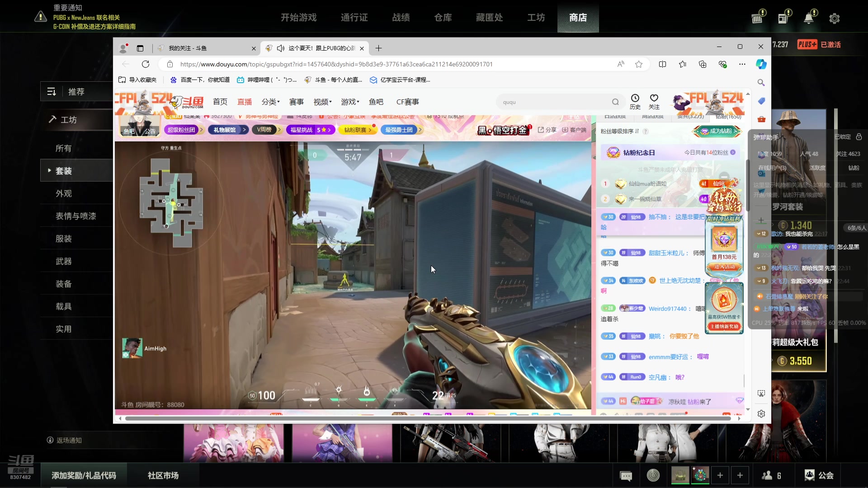
Task: Open browser sidebar red toolbox icon
Action: tap(761, 119)
